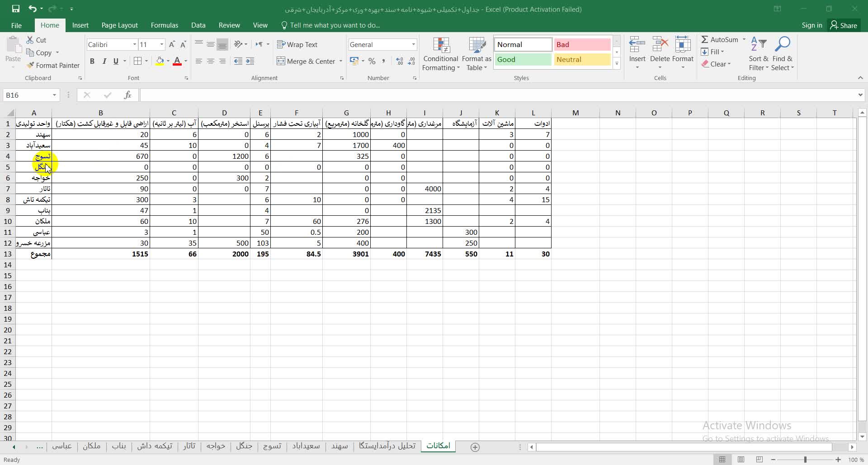
Task: Toggle Italic formatting
Action: (x=104, y=61)
